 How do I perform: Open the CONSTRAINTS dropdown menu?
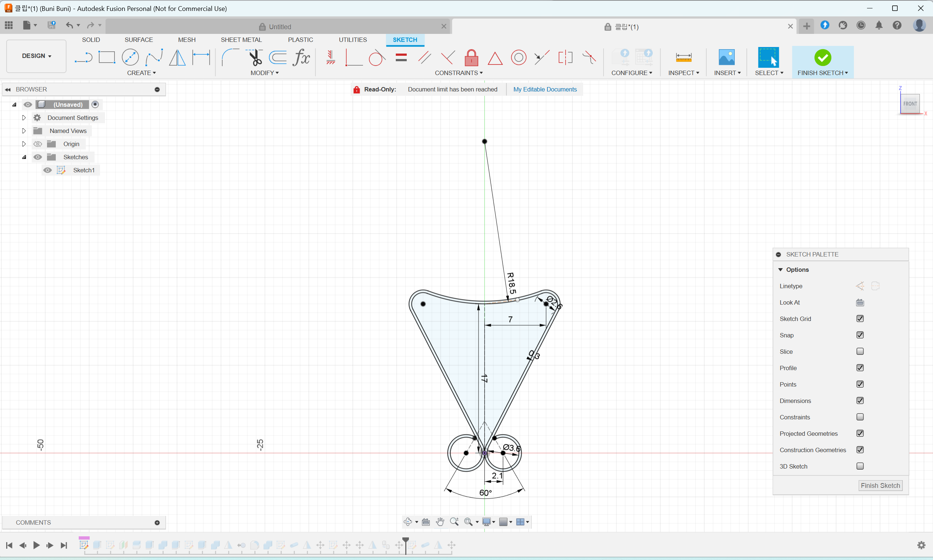click(458, 73)
